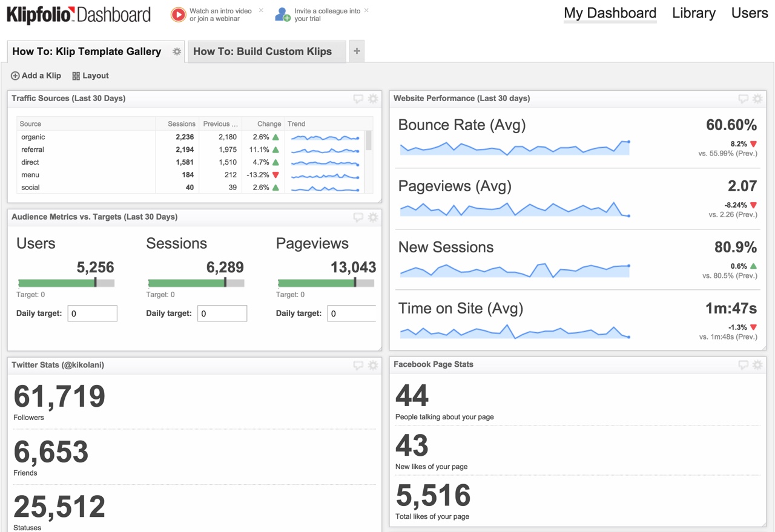775x532 pixels.
Task: Click the 44 People talking count
Action: click(412, 396)
